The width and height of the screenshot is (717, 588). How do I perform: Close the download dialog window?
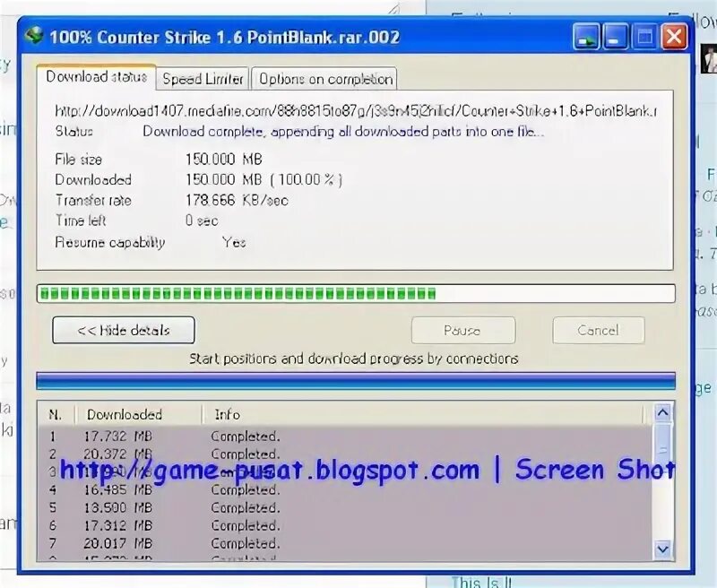click(x=674, y=37)
